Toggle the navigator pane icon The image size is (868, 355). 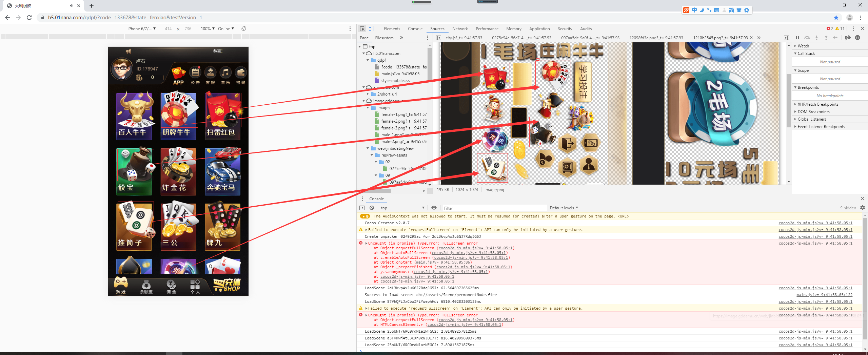pyautogui.click(x=438, y=38)
